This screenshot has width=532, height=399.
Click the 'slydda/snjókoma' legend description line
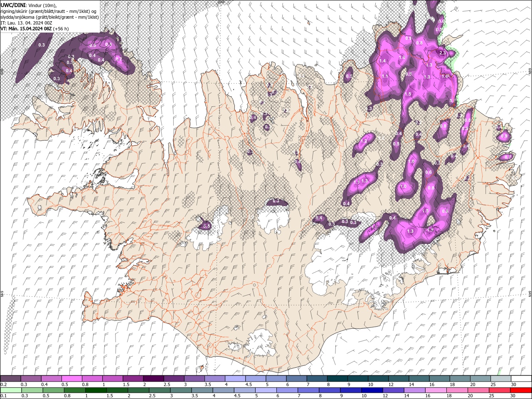[50, 17]
